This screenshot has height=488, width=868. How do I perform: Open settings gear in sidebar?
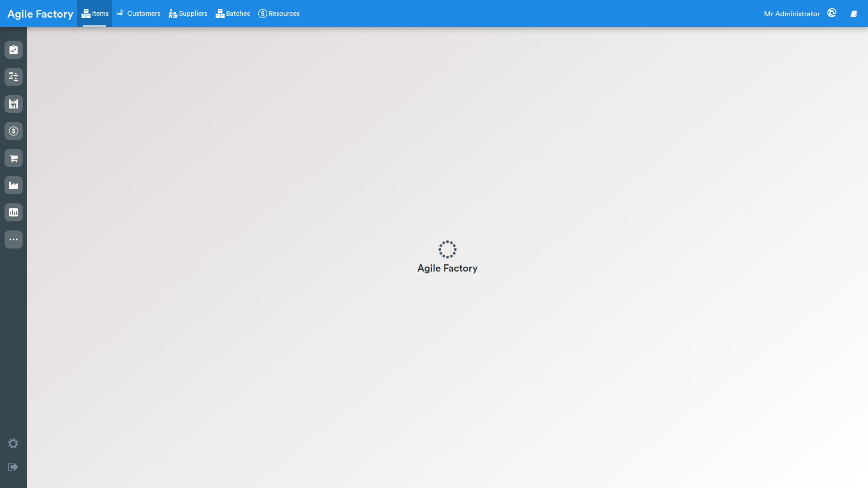(13, 443)
